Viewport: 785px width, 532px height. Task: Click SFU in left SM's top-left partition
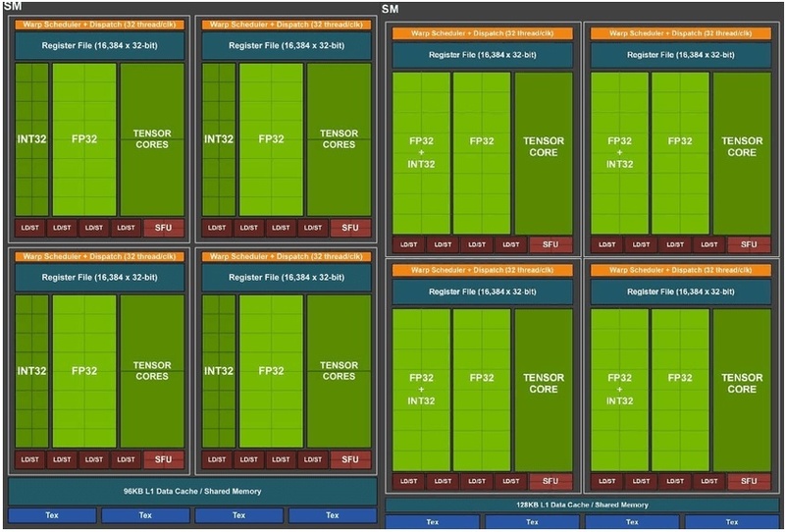pos(164,228)
